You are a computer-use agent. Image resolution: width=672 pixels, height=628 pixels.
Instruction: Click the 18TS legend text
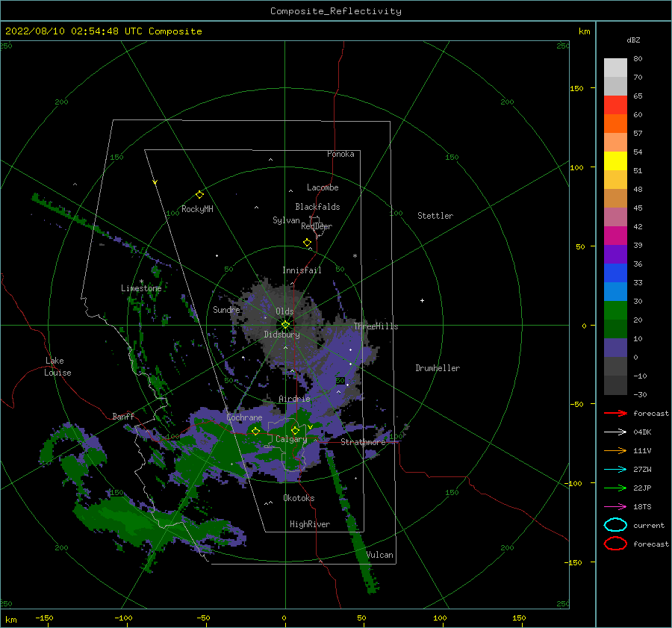pyautogui.click(x=642, y=507)
